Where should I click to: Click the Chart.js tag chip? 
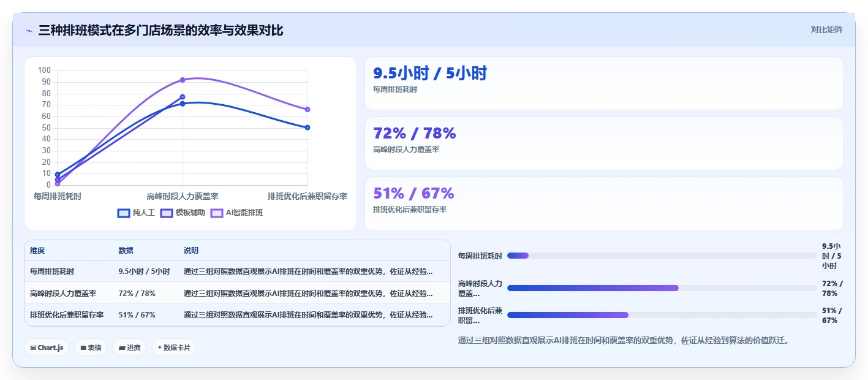click(47, 348)
